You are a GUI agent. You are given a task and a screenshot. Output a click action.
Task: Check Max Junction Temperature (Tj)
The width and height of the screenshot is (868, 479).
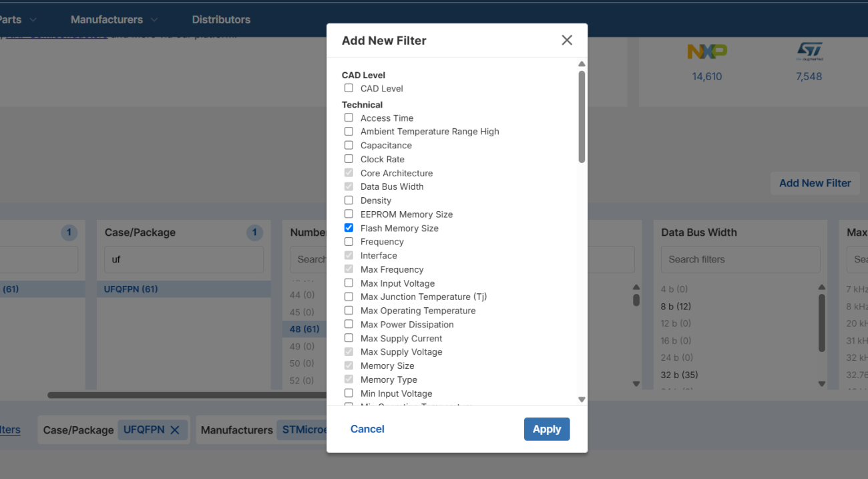coord(349,297)
